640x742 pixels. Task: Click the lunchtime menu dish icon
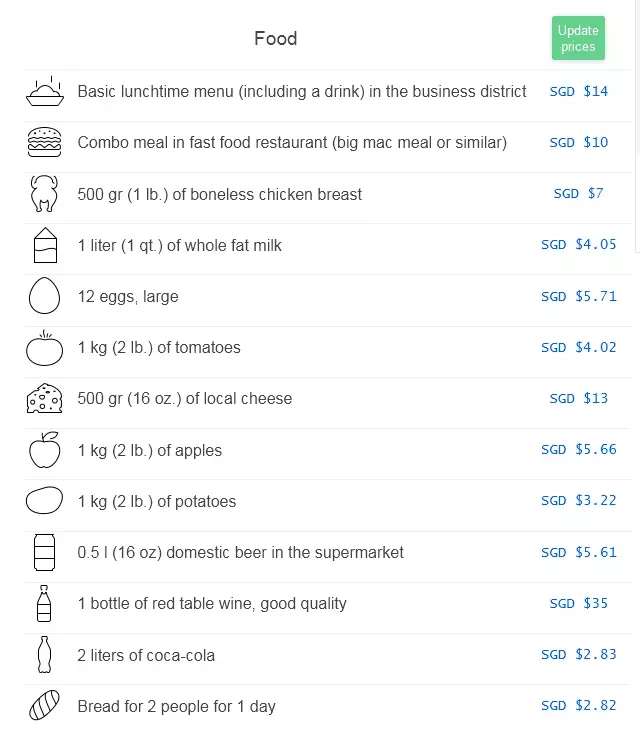44,91
